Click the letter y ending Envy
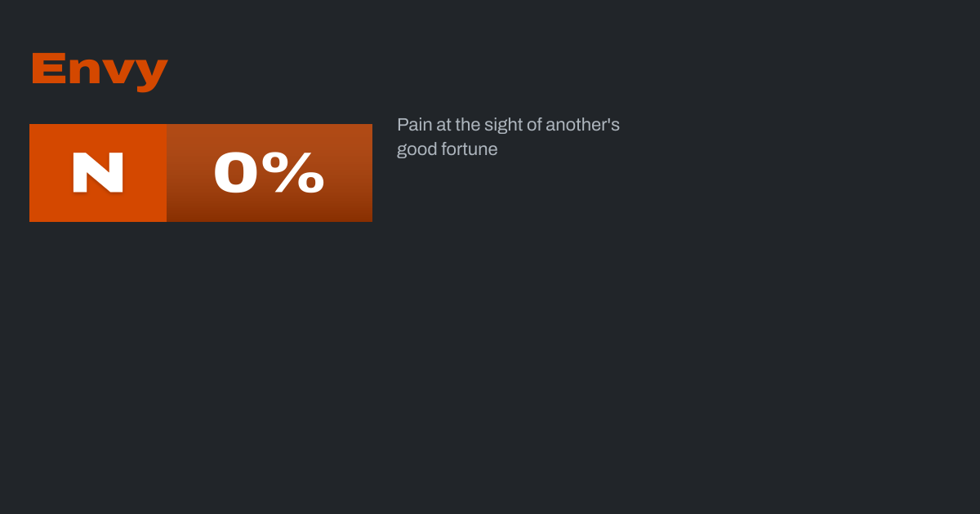The width and height of the screenshot is (980, 514). (x=152, y=73)
